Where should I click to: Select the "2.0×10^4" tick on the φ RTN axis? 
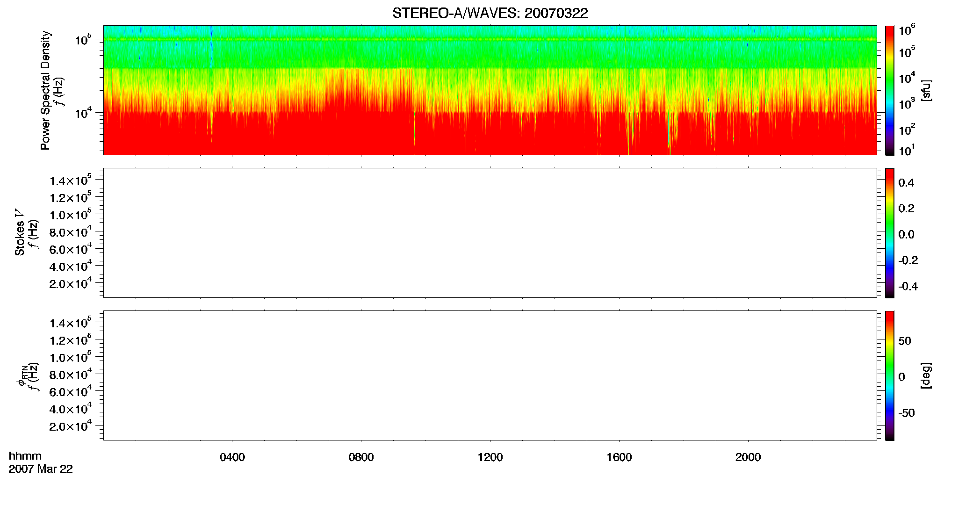point(71,426)
